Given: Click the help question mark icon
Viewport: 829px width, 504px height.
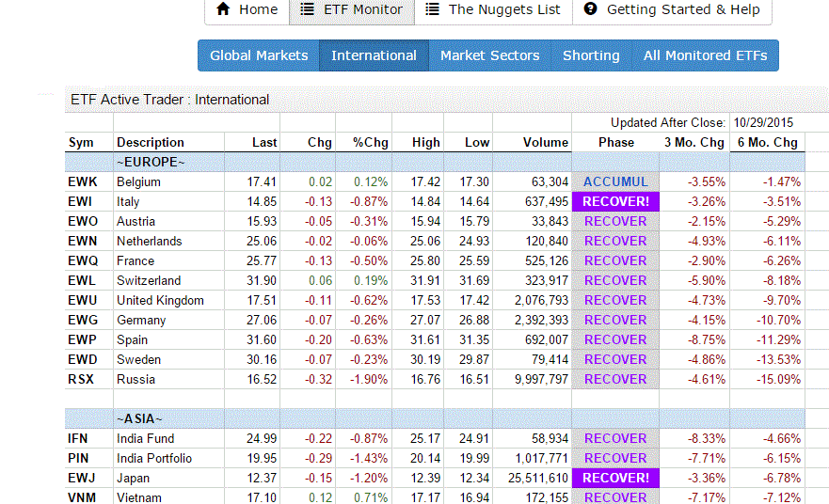Looking at the screenshot, I should (x=591, y=9).
